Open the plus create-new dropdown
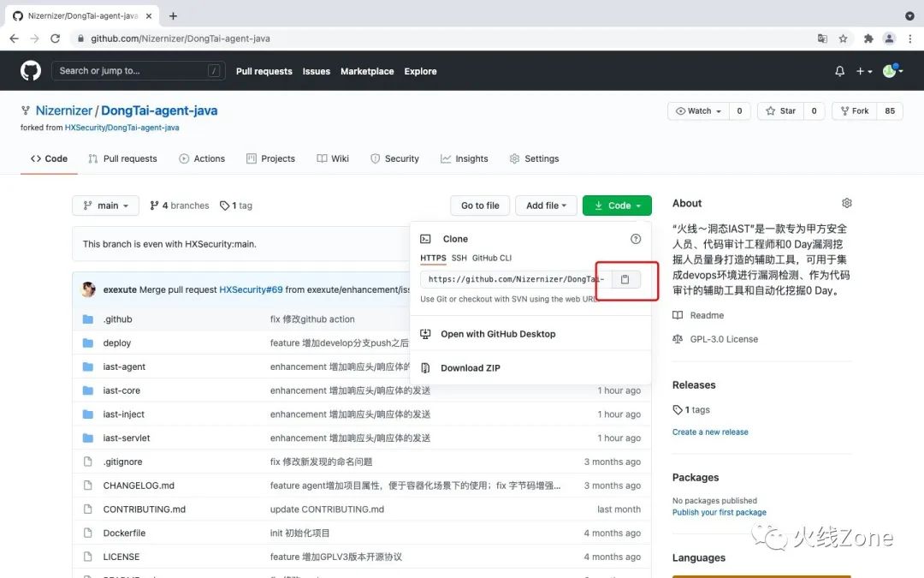The height and width of the screenshot is (578, 924). point(864,71)
